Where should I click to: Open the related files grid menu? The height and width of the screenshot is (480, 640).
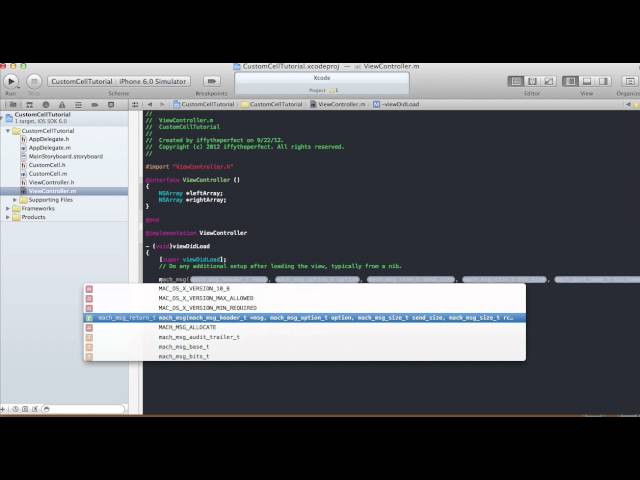(x=135, y=104)
